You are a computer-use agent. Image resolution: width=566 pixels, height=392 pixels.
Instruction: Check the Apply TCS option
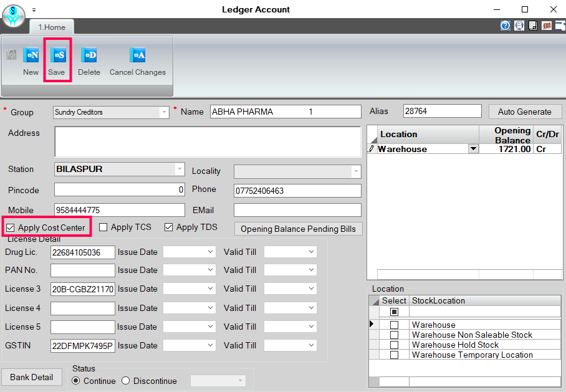103,227
